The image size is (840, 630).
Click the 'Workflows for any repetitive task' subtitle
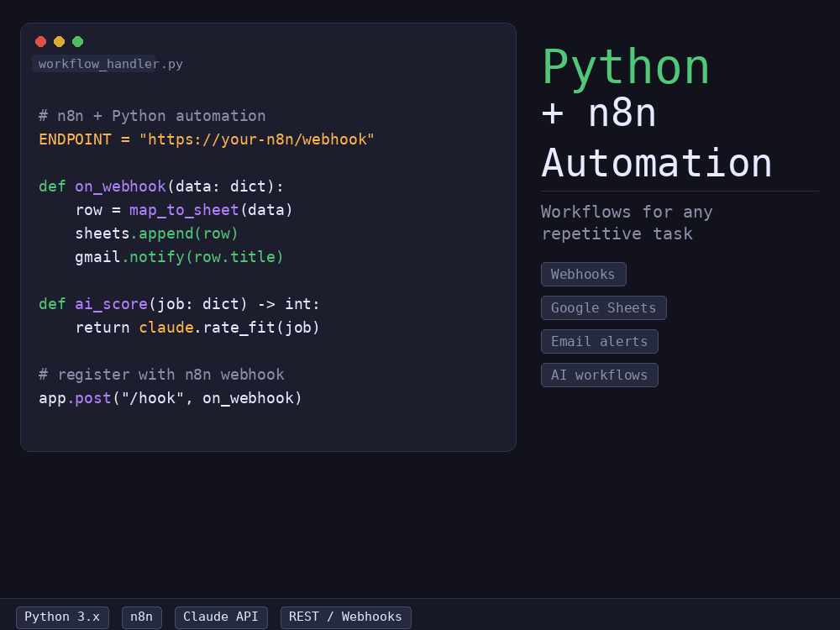(627, 223)
